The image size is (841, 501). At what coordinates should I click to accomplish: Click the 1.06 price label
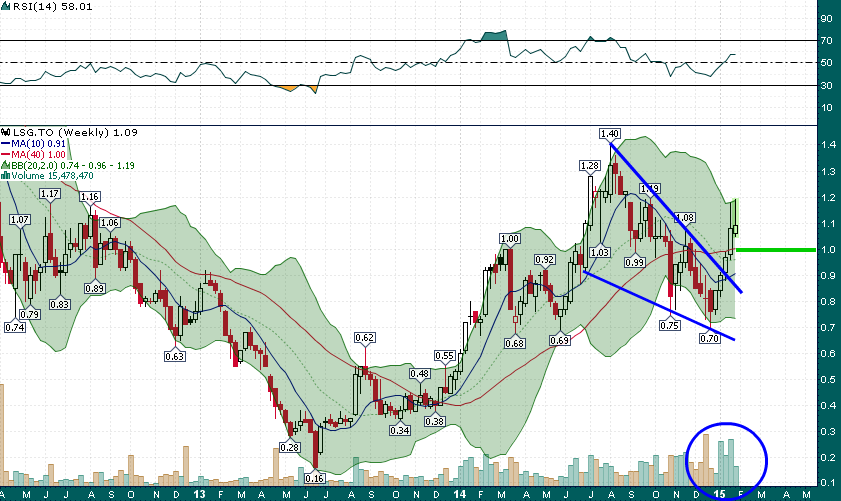coord(110,223)
